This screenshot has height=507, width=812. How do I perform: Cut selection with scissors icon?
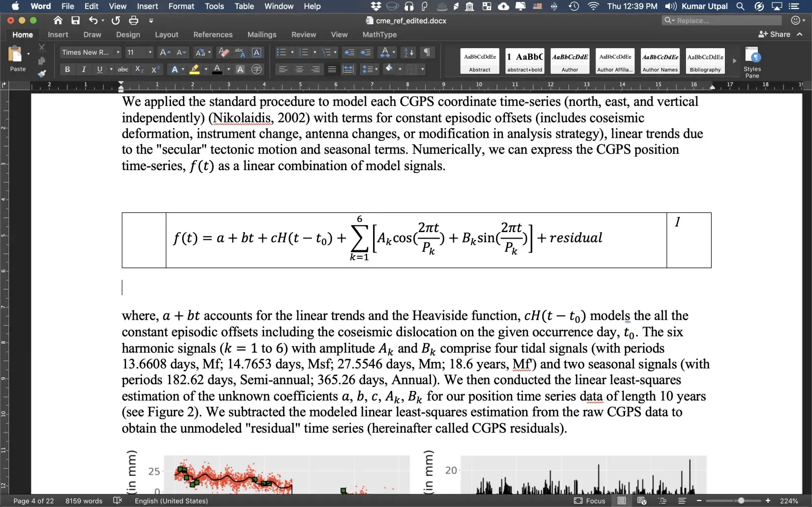(x=42, y=48)
